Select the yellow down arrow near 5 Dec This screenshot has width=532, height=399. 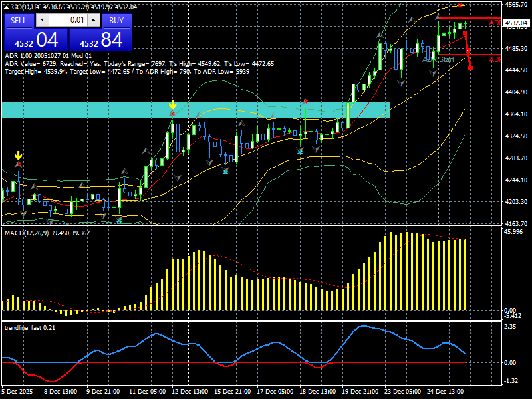(x=19, y=156)
